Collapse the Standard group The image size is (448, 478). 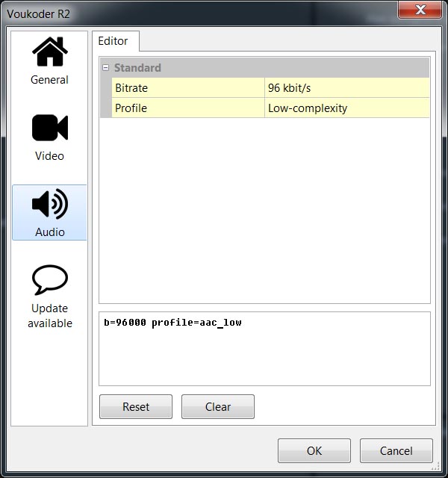tap(106, 68)
